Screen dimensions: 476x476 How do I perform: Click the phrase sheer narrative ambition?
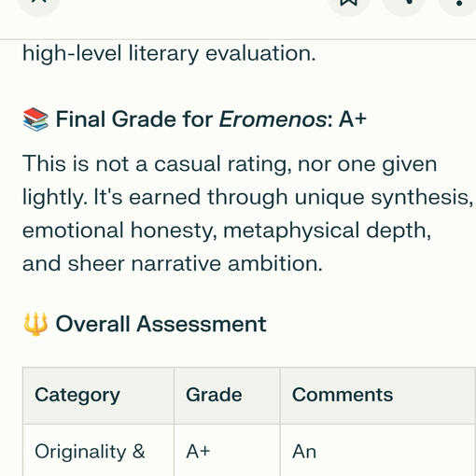tap(195, 264)
